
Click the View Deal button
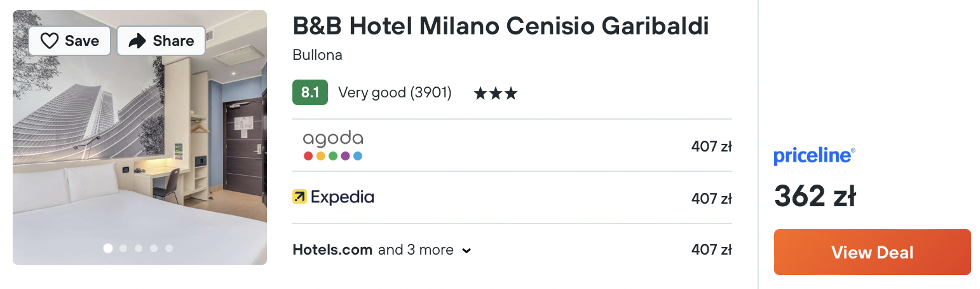[872, 252]
